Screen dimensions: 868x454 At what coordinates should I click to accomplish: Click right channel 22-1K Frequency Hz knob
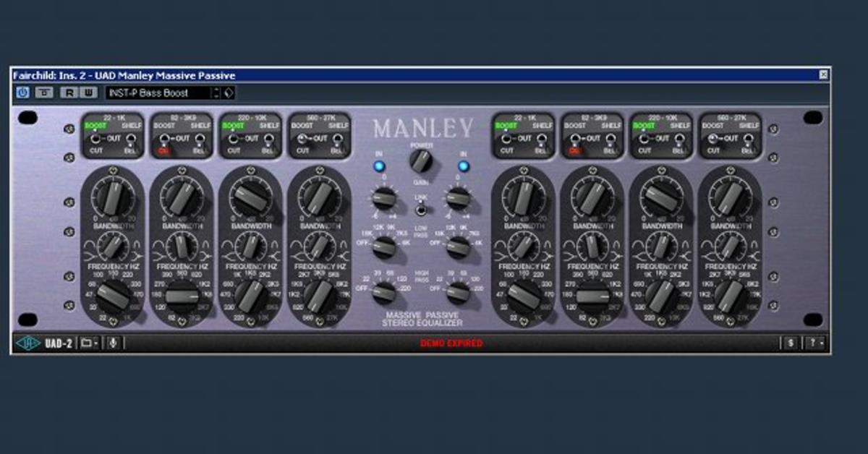click(x=524, y=296)
